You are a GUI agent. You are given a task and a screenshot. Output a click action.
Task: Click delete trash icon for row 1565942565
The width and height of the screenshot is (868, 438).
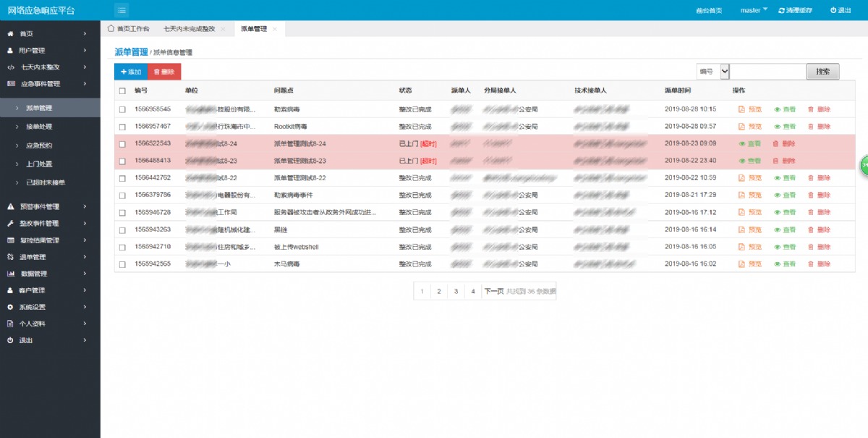point(811,264)
